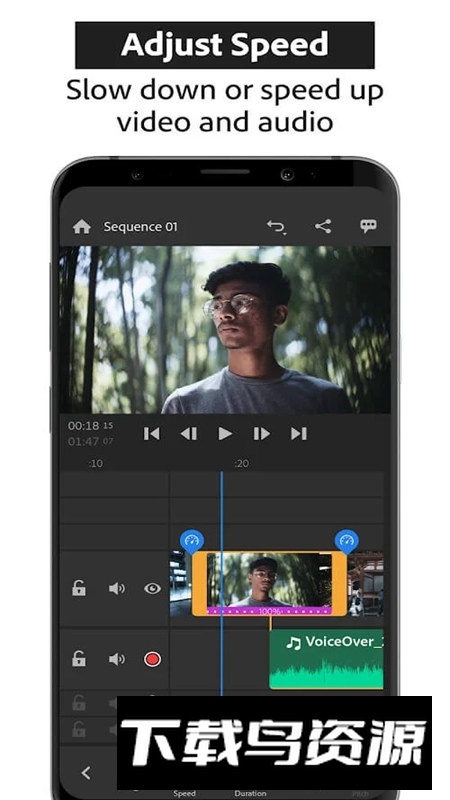Jump to the sequence end

tap(298, 434)
